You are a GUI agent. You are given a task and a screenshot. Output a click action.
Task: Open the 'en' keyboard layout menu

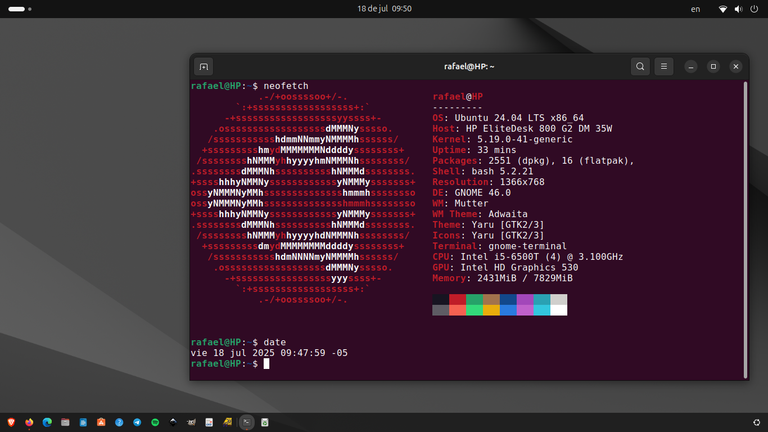coord(695,9)
